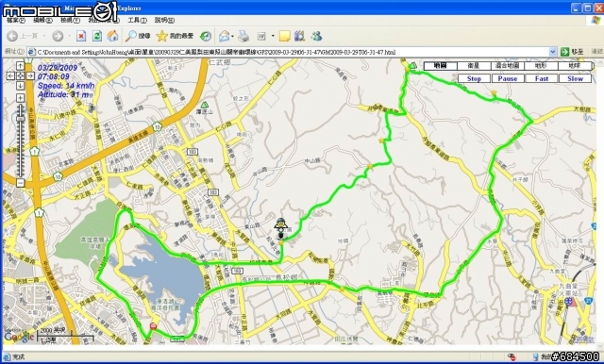Click the Edit page icon

(261, 36)
